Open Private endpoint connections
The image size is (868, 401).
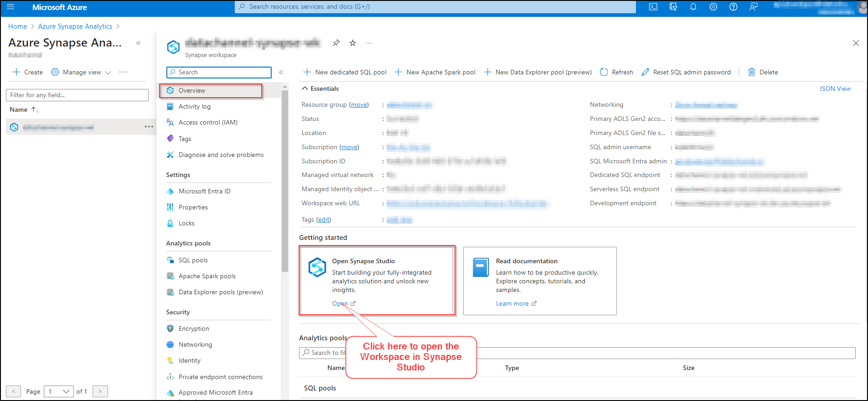(x=220, y=377)
